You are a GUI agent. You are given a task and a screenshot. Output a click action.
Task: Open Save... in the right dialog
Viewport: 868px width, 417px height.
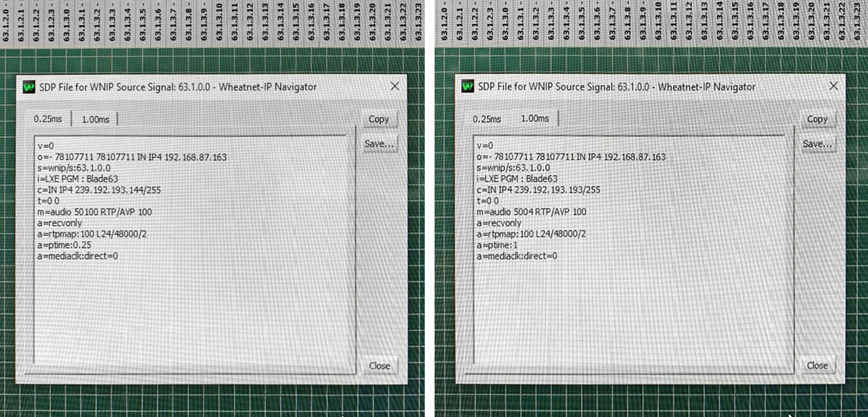click(x=817, y=144)
